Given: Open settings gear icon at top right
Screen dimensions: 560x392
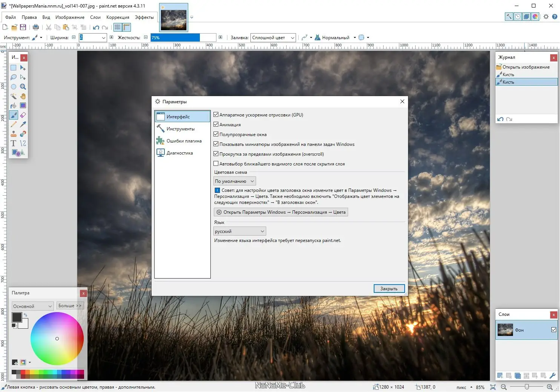Looking at the screenshot, I should click(546, 17).
